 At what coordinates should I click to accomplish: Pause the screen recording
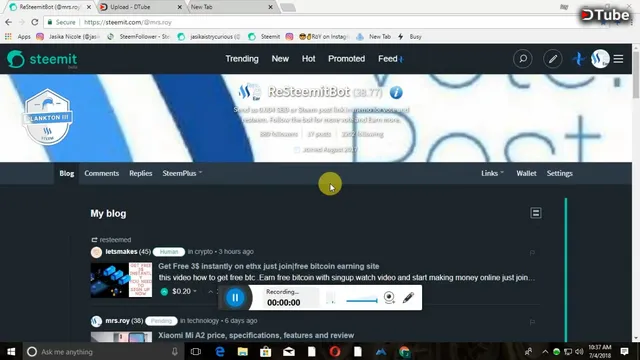pyautogui.click(x=235, y=298)
